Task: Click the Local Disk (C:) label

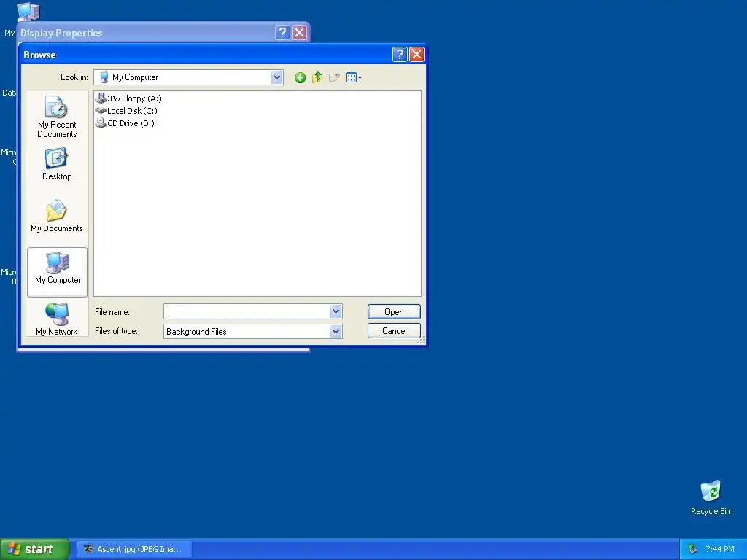Action: (132, 111)
